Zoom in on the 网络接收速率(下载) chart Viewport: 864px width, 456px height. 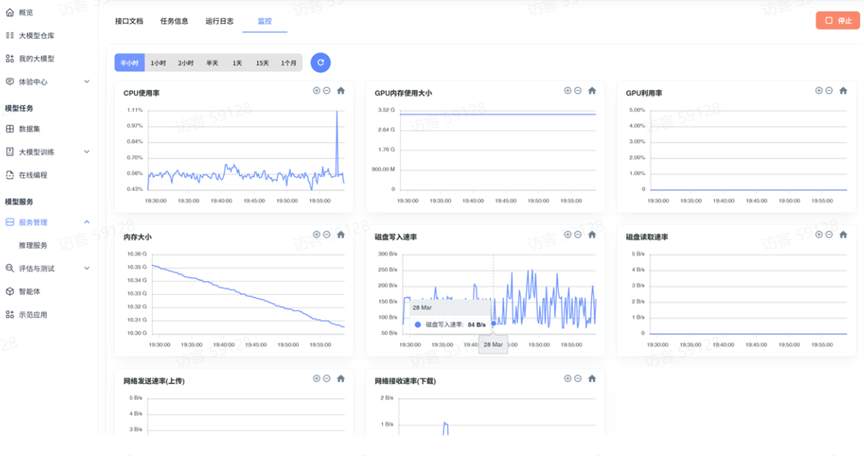tap(568, 378)
